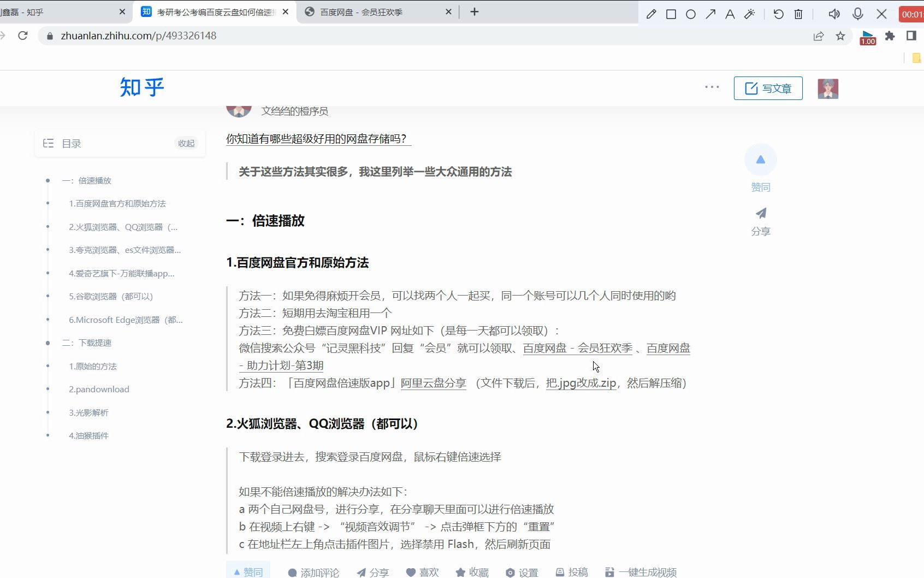Open the 阿里云盘分享 hyperlink

coord(434,383)
